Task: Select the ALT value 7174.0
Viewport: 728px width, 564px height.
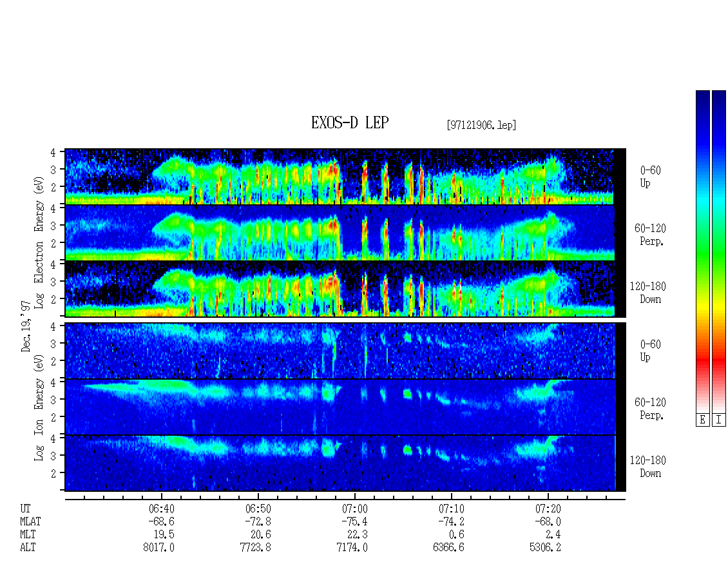Action: (x=352, y=548)
